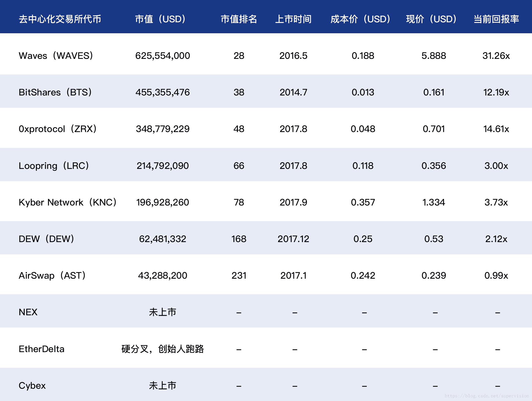Click the 去中心化交易所代币 column header
The image size is (532, 401).
(60, 19)
